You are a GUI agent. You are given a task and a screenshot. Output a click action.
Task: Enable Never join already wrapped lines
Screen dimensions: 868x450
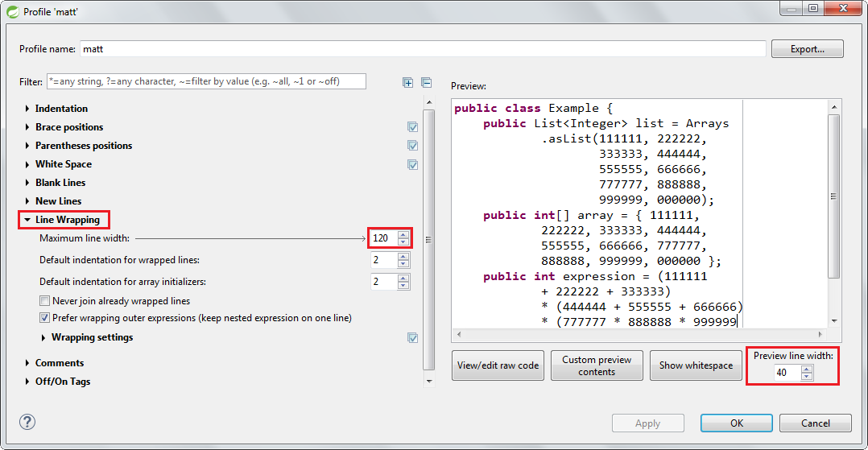45,301
